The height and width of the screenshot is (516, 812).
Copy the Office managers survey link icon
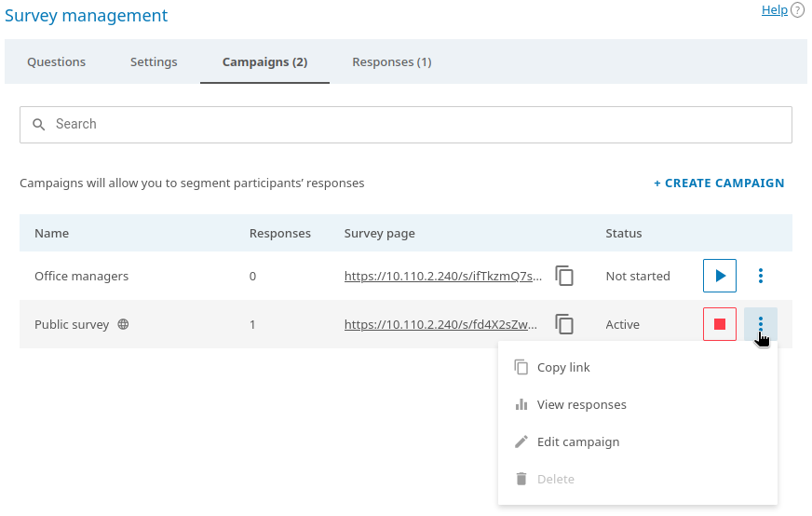pyautogui.click(x=564, y=276)
